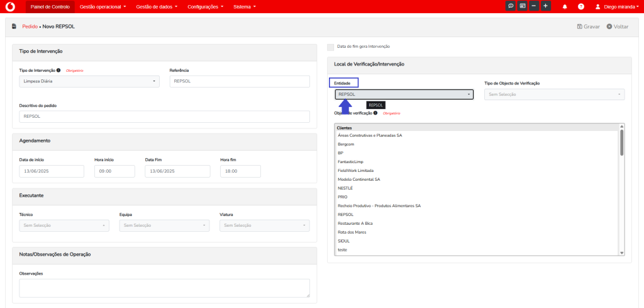Open the Gestão operacional menu
Screen dimensions: 644x308
coord(103,6)
